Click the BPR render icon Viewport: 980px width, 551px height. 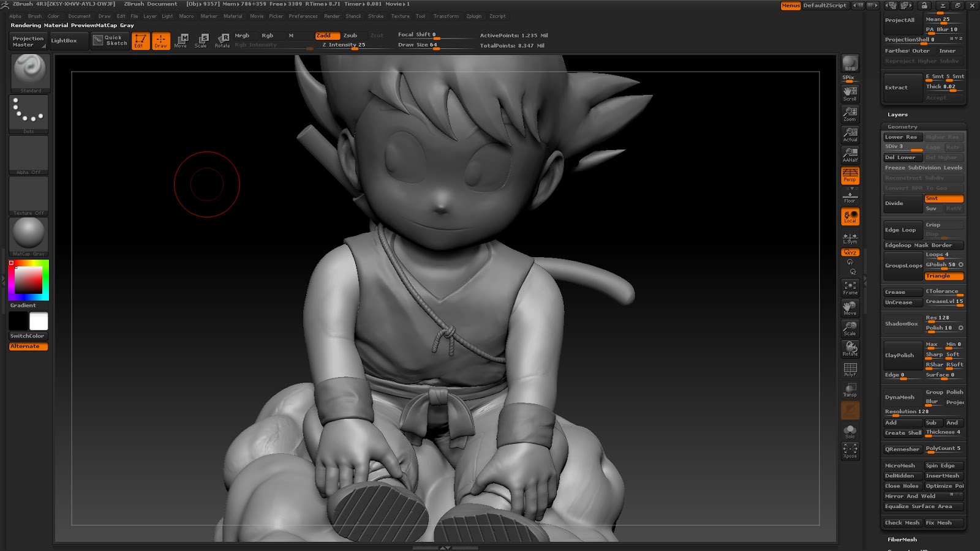click(850, 63)
